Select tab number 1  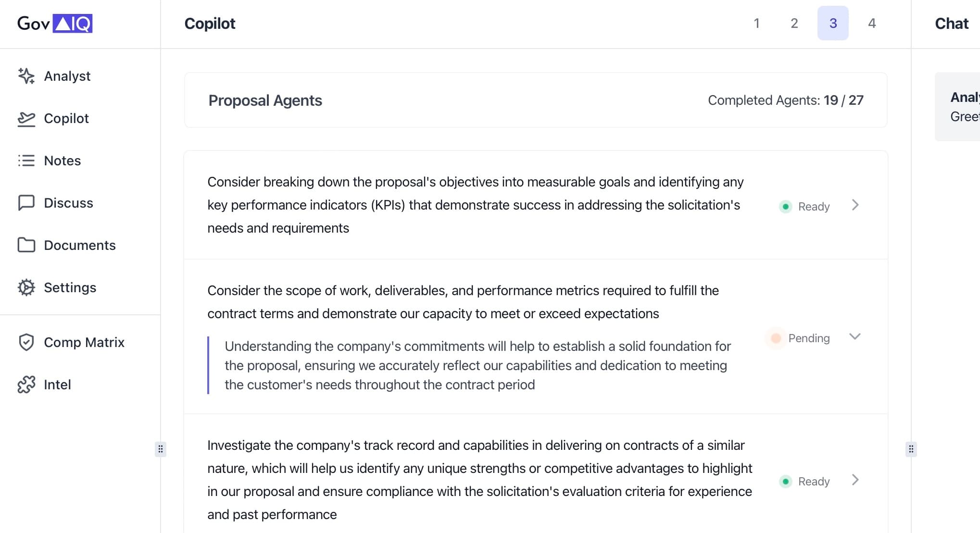click(x=756, y=24)
